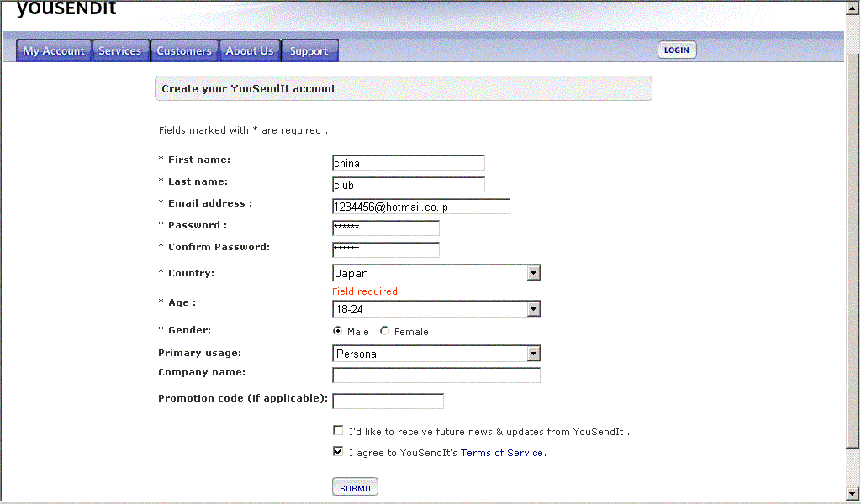
Task: Uncheck the agree to Terms checkbox
Action: (x=338, y=452)
